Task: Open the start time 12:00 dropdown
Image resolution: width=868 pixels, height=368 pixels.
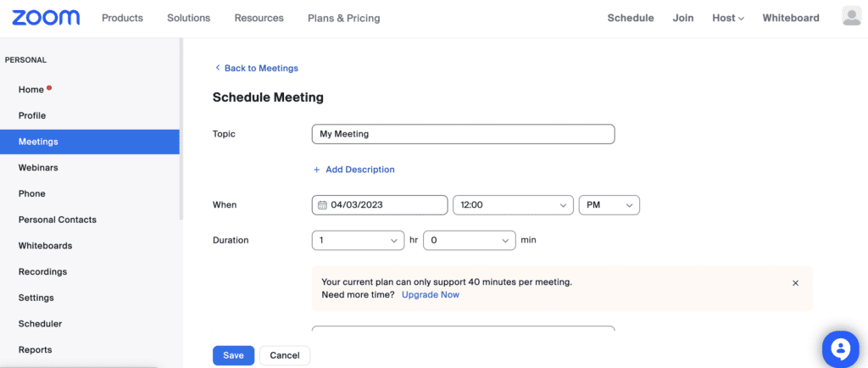Action: tap(513, 204)
